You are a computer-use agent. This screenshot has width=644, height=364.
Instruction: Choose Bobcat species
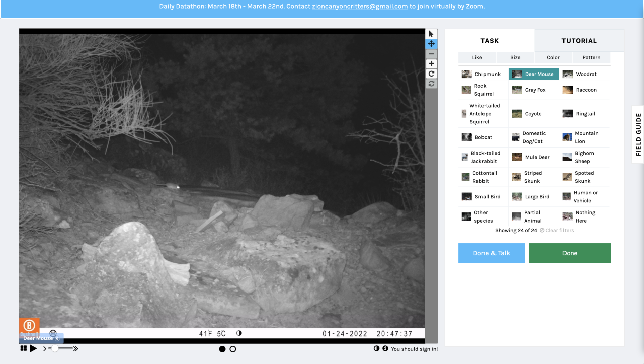[x=483, y=137]
